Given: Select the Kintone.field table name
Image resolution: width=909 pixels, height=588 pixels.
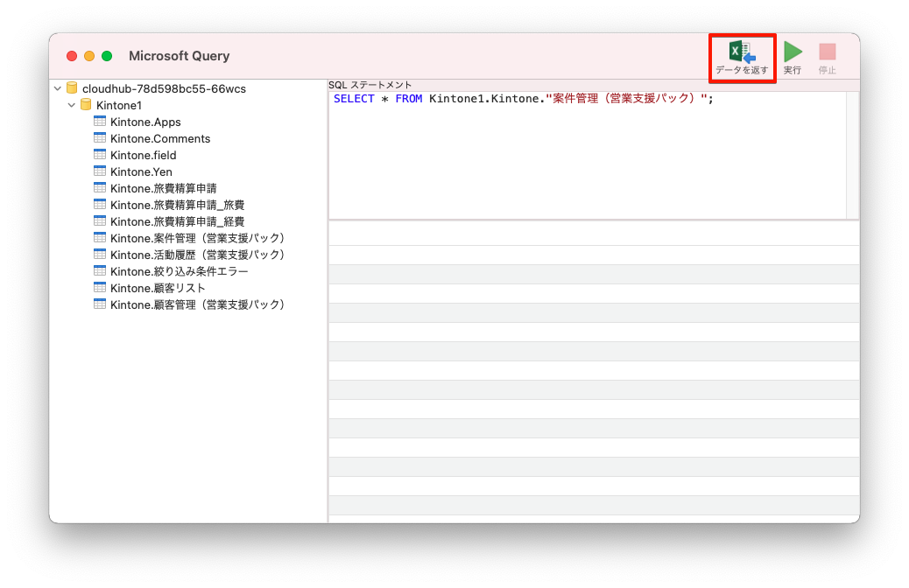Looking at the screenshot, I should pos(144,155).
